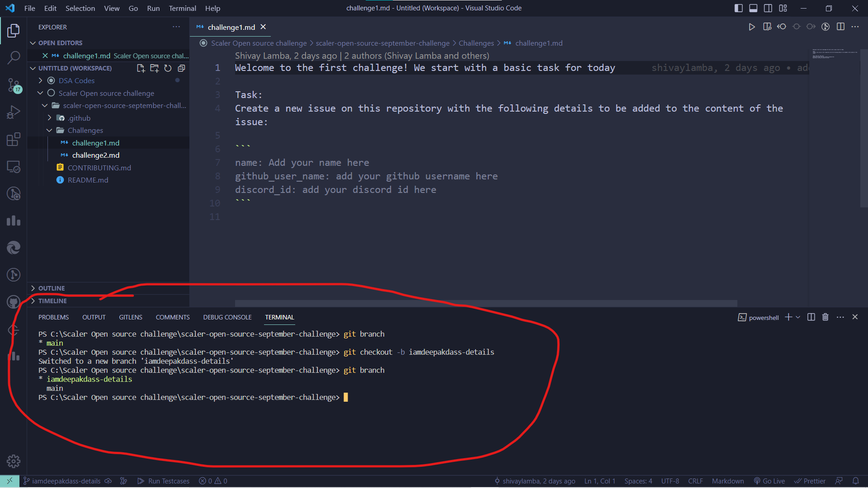Switch to the DEBUG CONSOLE tab
Screen dimensions: 868x488
click(227, 317)
